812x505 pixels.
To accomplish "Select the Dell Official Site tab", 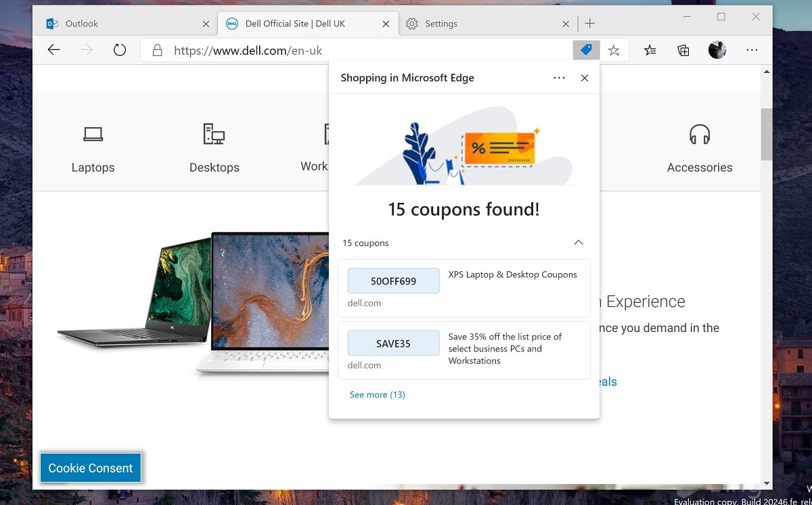I will (307, 24).
